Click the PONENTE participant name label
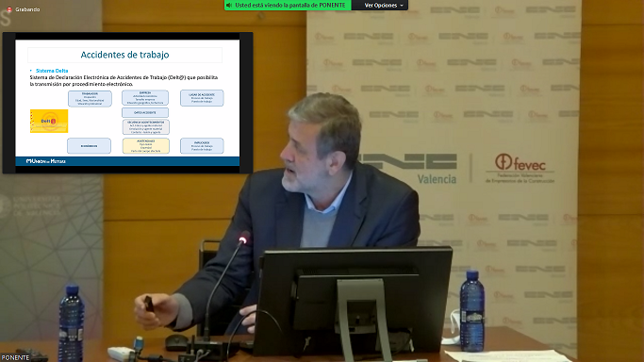This screenshot has height=362, width=644. point(15,358)
